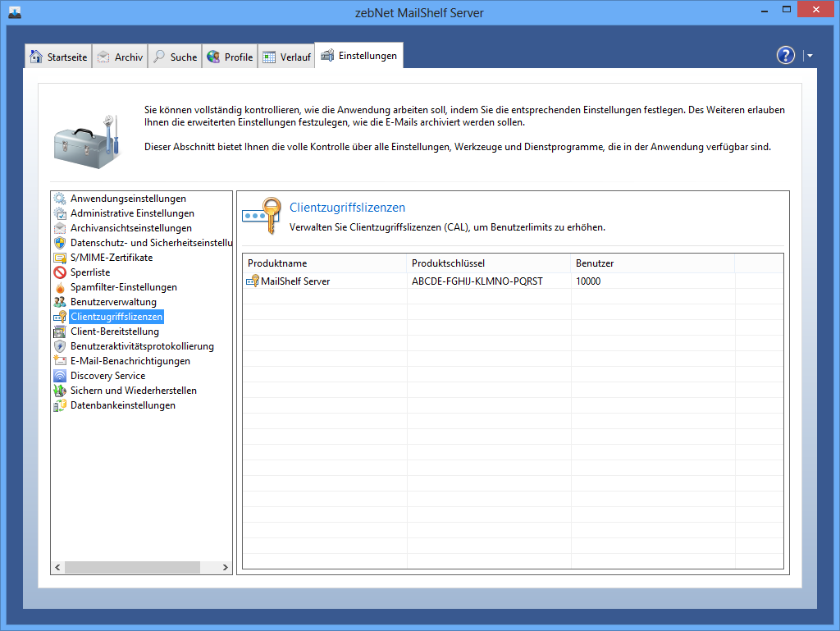Click the sidebar scrollbar right arrow
Viewport: 840px width, 631px height.
coord(226,568)
